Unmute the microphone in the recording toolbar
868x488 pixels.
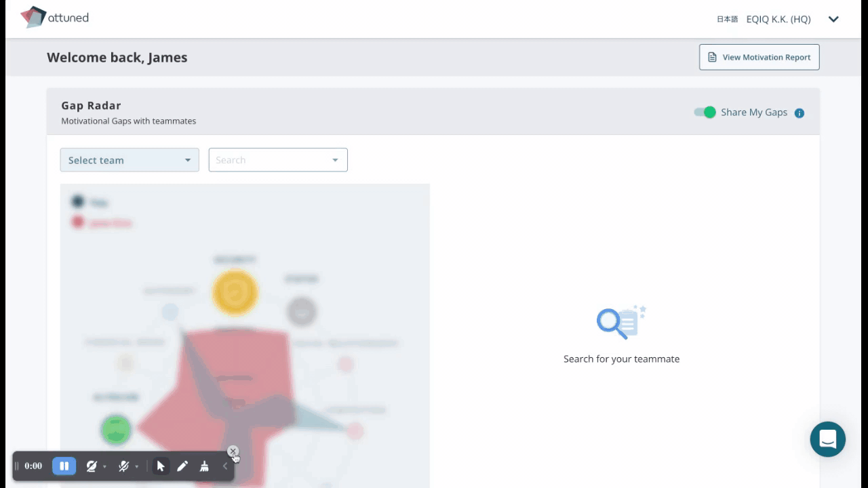coord(123,466)
